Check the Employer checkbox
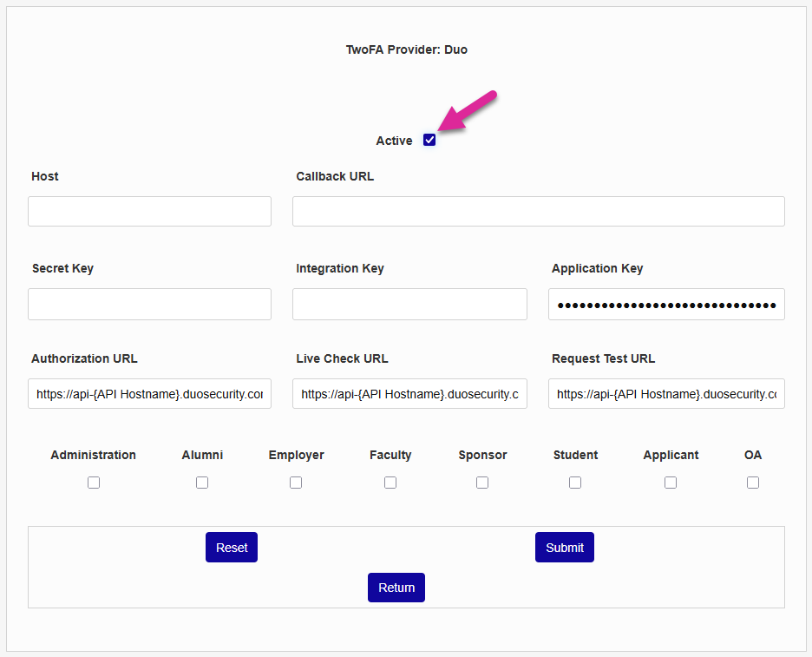Image resolution: width=812 pixels, height=657 pixels. click(x=296, y=483)
